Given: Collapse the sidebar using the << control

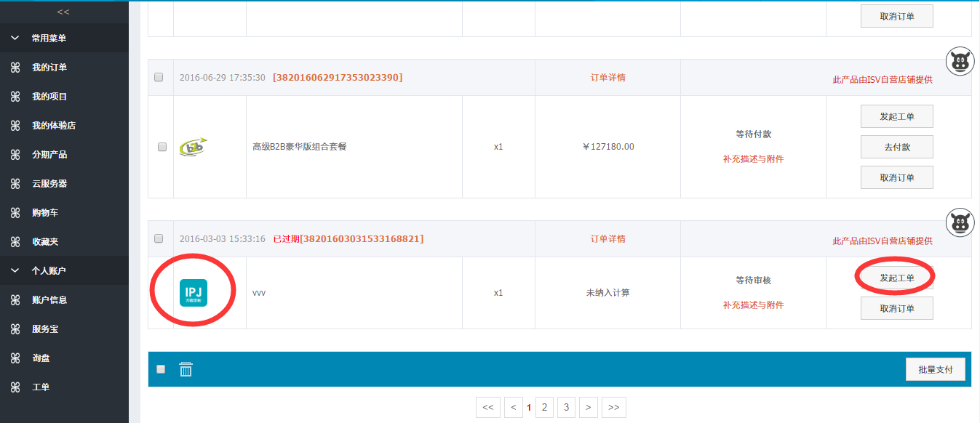Looking at the screenshot, I should click(63, 12).
